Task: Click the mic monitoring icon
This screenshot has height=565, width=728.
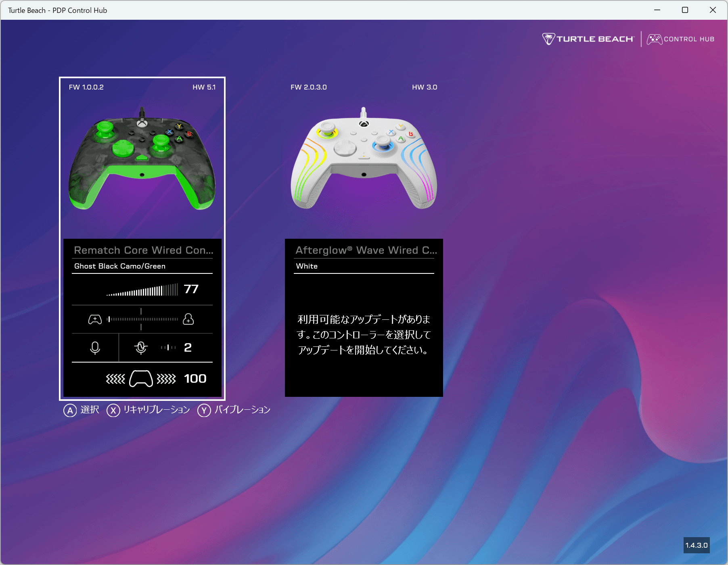Action: (x=141, y=348)
